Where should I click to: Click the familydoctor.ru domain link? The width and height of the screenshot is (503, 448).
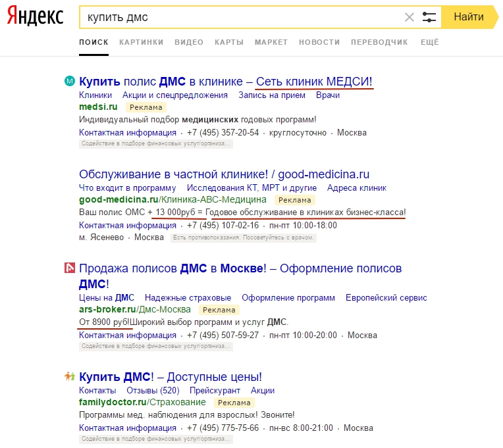113,403
